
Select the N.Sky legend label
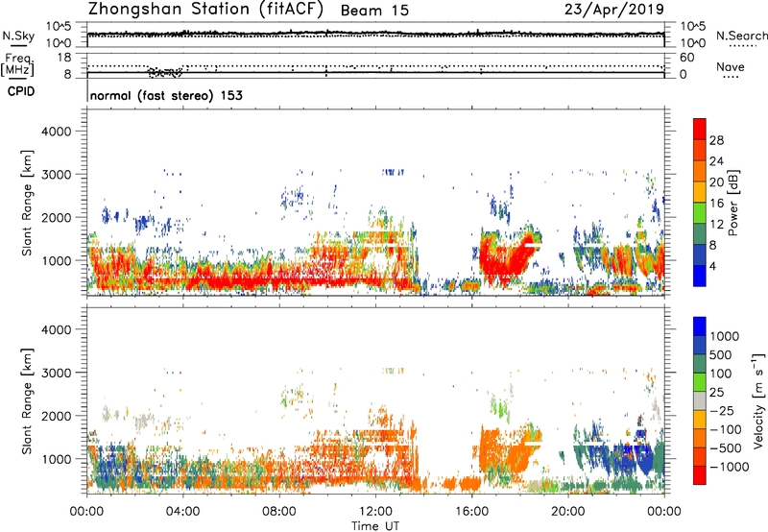point(18,36)
